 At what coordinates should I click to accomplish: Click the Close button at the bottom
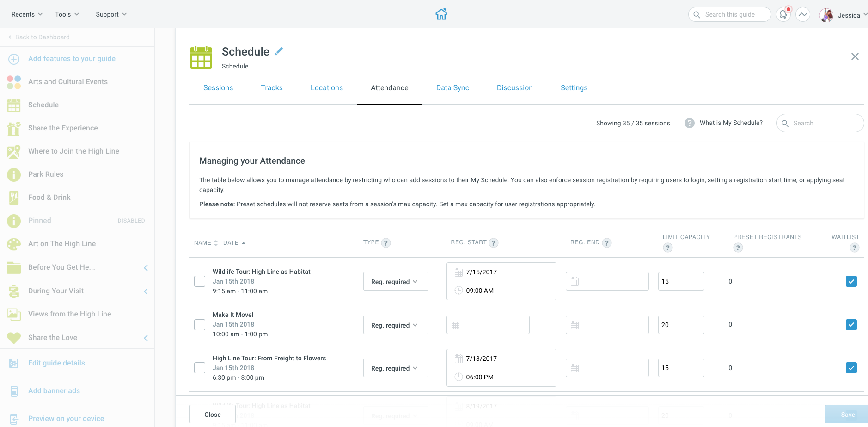(212, 414)
